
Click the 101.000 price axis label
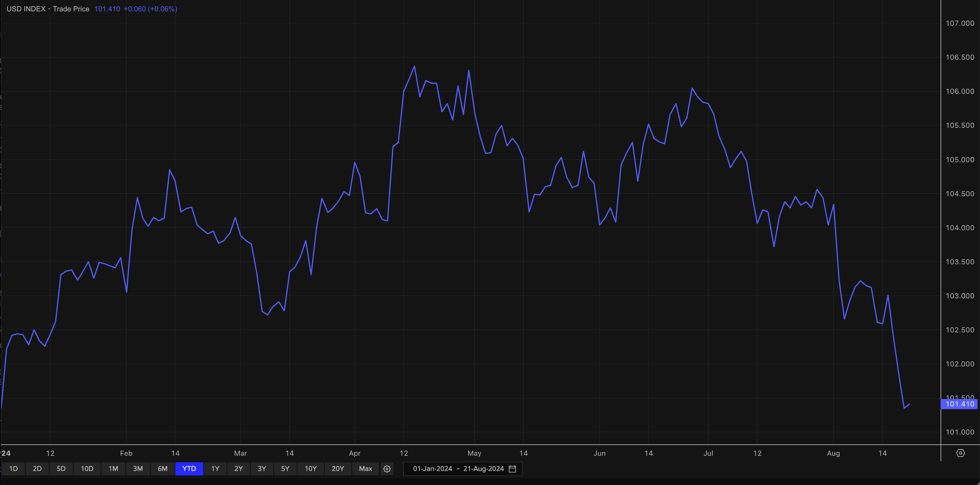[960, 432]
